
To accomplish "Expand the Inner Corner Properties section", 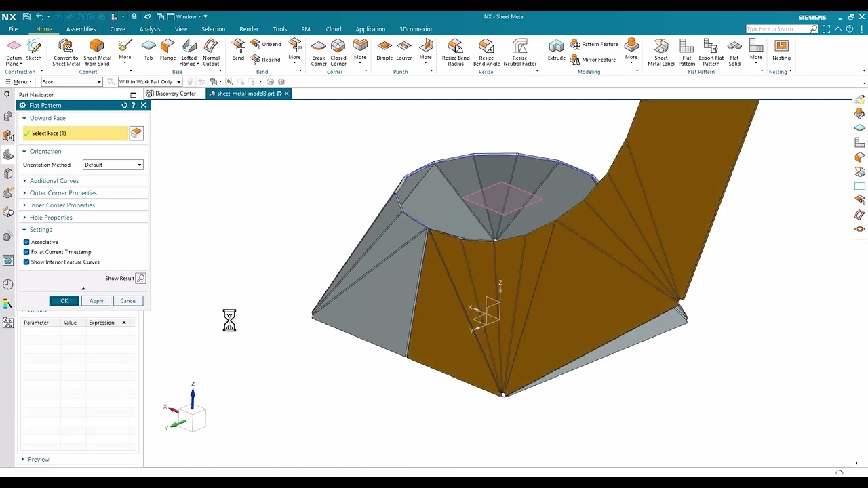I will click(62, 205).
